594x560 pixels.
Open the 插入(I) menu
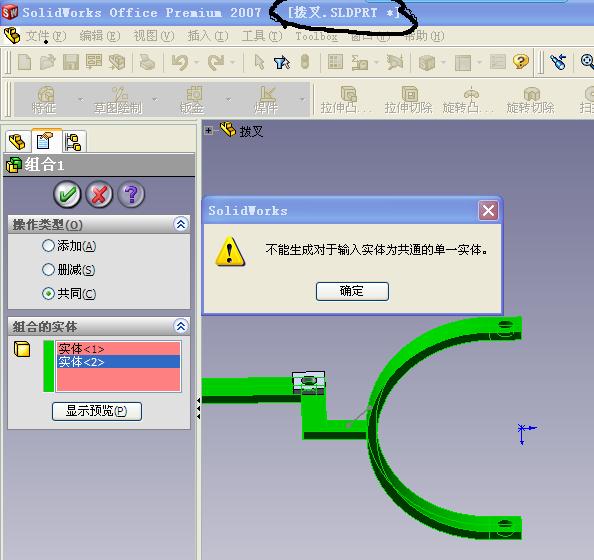[208, 36]
